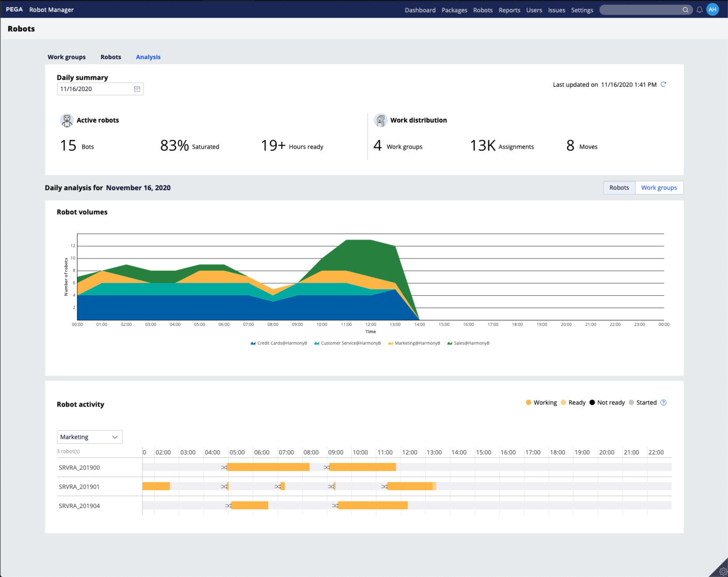Toggle the Working status legend filter
Viewport: 728px width, 577px height.
tap(541, 402)
